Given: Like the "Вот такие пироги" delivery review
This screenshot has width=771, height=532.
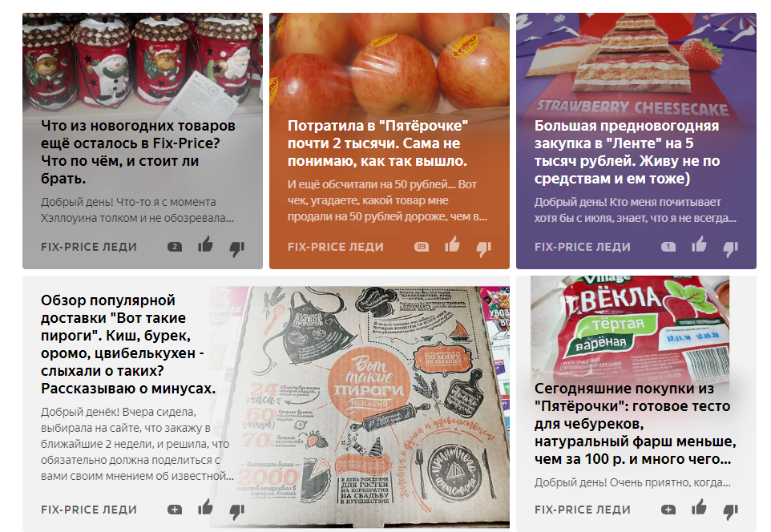Looking at the screenshot, I should 205,507.
